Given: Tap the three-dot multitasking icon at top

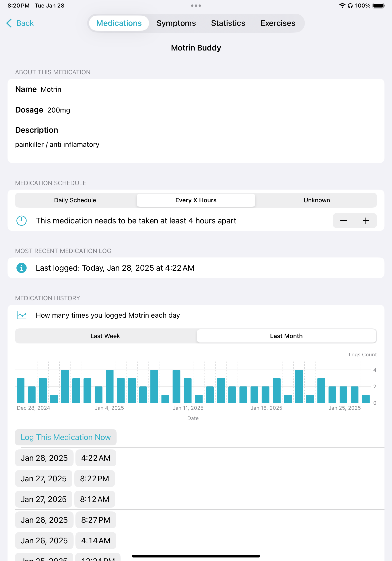Looking at the screenshot, I should (196, 6).
